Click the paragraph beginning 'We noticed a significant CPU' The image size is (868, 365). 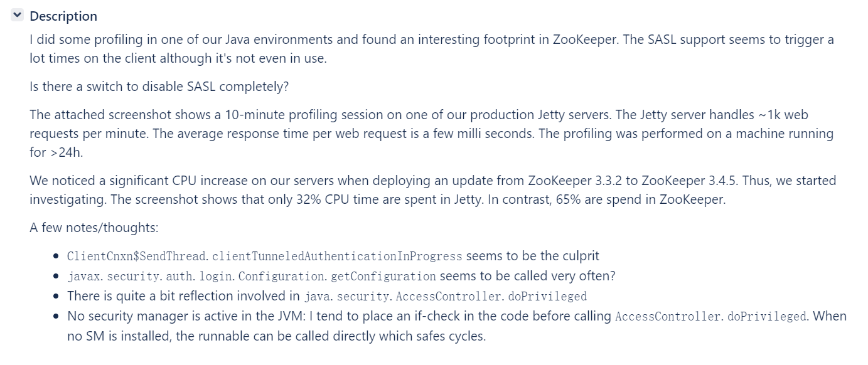click(x=432, y=190)
